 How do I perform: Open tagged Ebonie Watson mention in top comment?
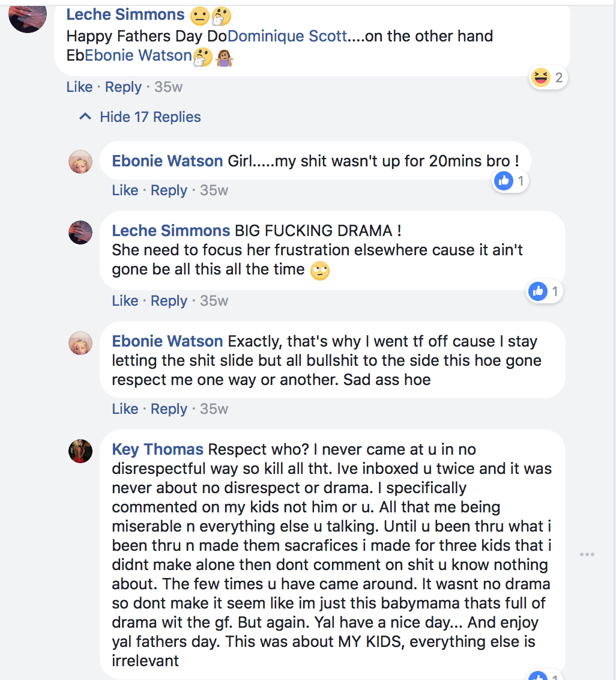pyautogui.click(x=138, y=55)
